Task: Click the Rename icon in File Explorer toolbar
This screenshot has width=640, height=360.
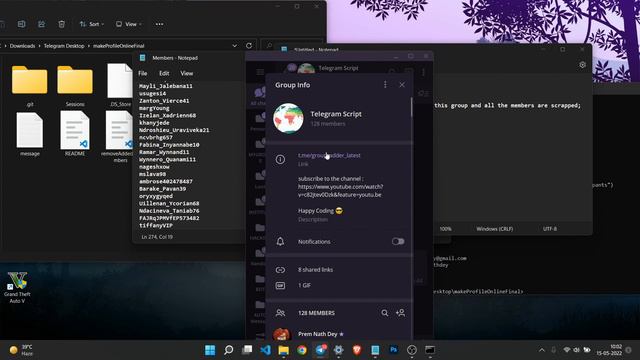Action: pyautogui.click(x=22, y=24)
